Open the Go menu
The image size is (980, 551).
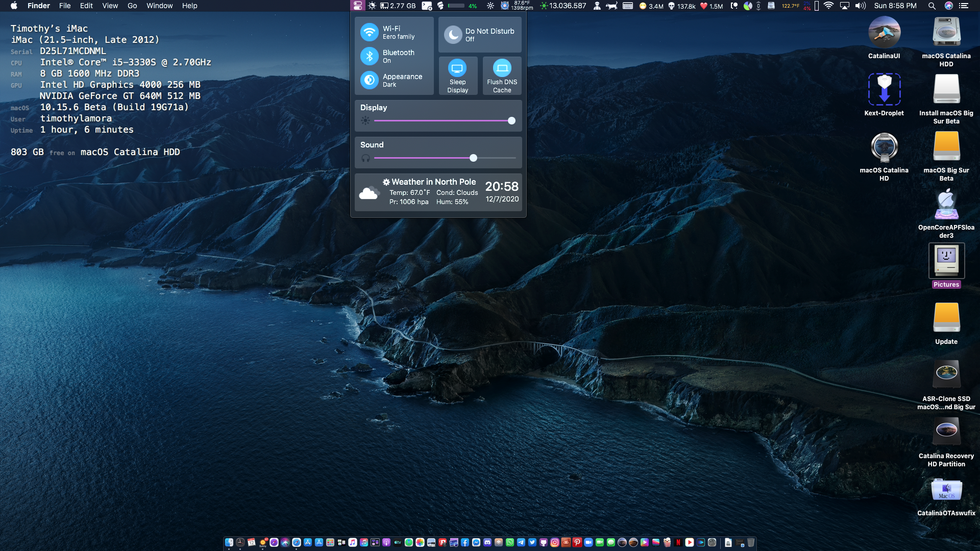(132, 6)
